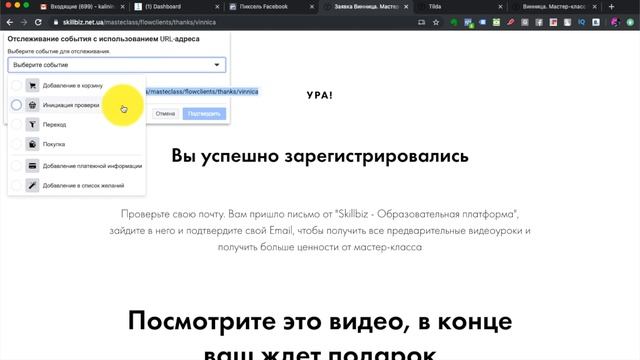Open the red feather extension icon
Image resolution: width=640 pixels, height=360 pixels.
[511, 22]
